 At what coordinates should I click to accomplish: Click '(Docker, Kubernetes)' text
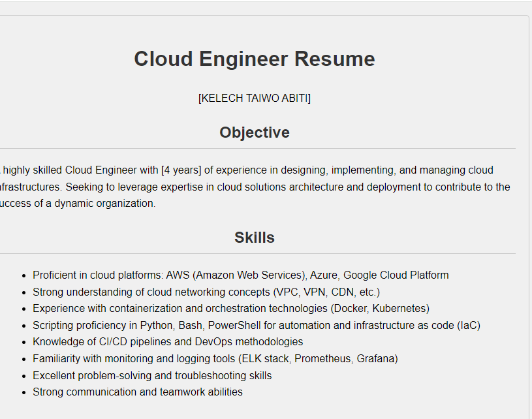(380, 308)
